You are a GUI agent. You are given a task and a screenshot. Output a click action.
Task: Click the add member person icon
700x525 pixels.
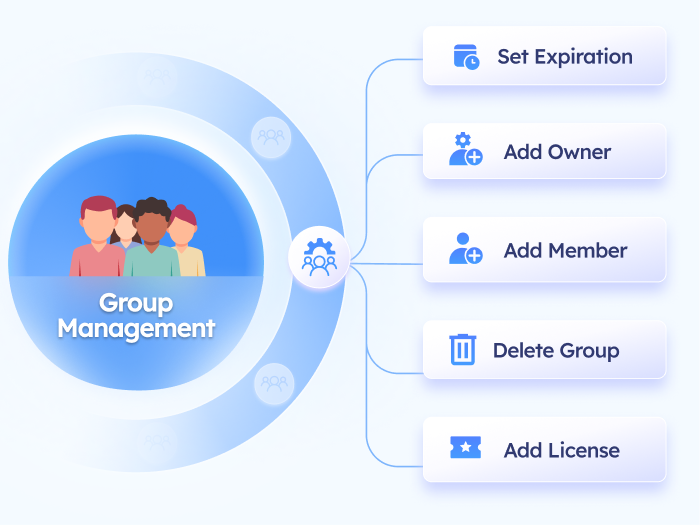tap(466, 249)
